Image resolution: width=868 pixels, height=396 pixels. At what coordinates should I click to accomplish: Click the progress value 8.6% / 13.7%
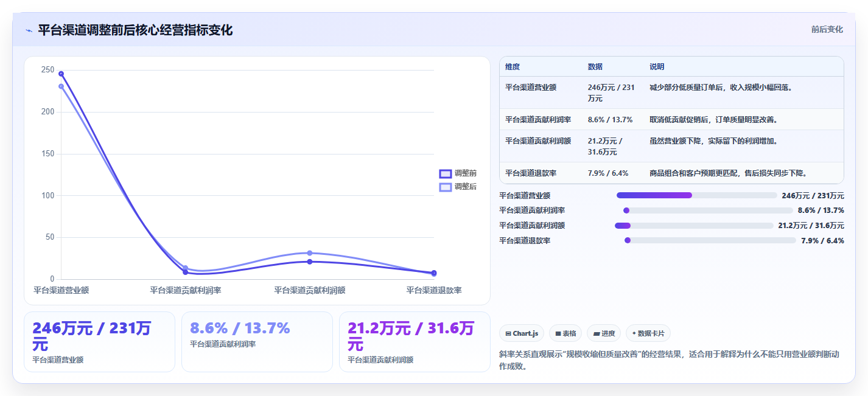click(821, 210)
